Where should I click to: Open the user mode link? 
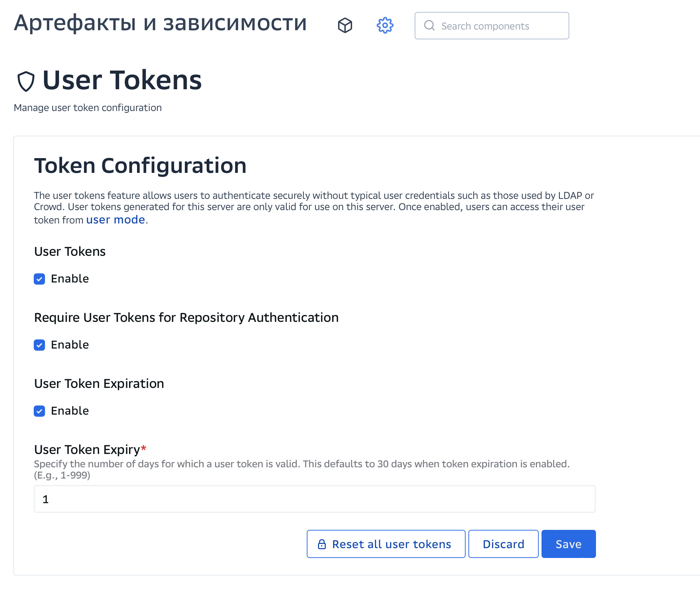click(x=115, y=219)
